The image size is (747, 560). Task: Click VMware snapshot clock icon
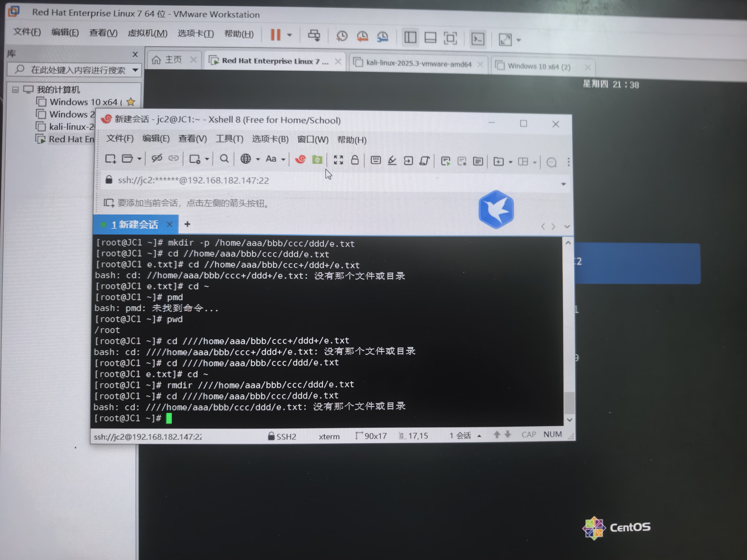(342, 36)
